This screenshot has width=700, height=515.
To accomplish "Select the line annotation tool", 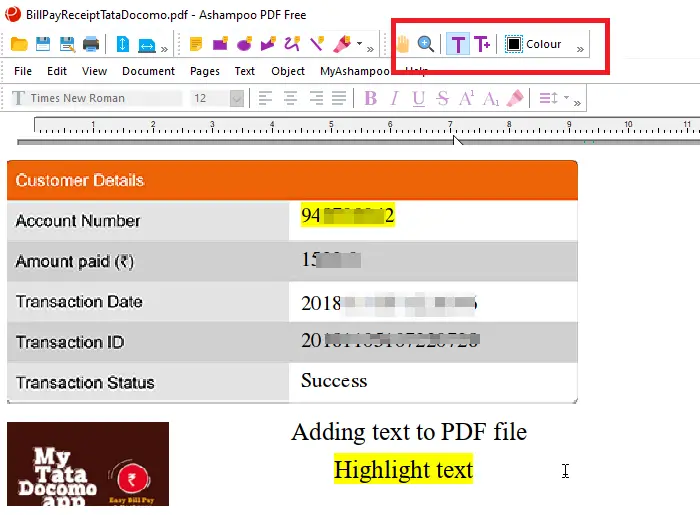I will tap(317, 44).
